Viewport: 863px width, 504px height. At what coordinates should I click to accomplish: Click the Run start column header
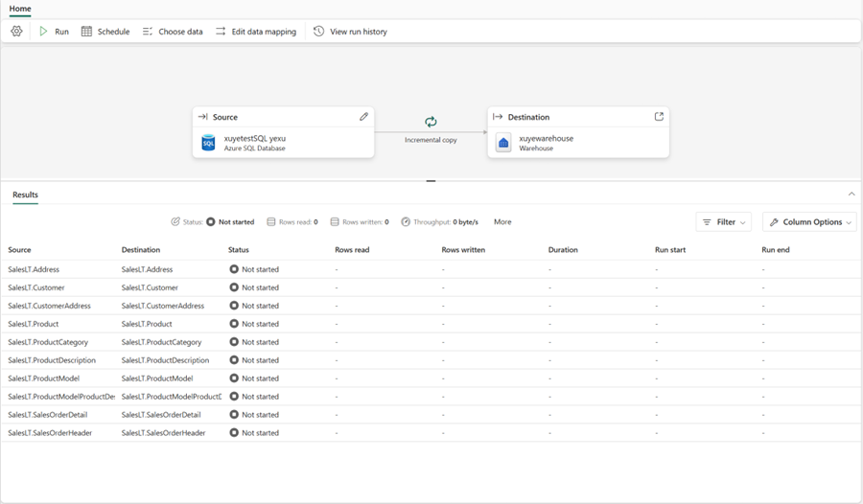(x=670, y=250)
